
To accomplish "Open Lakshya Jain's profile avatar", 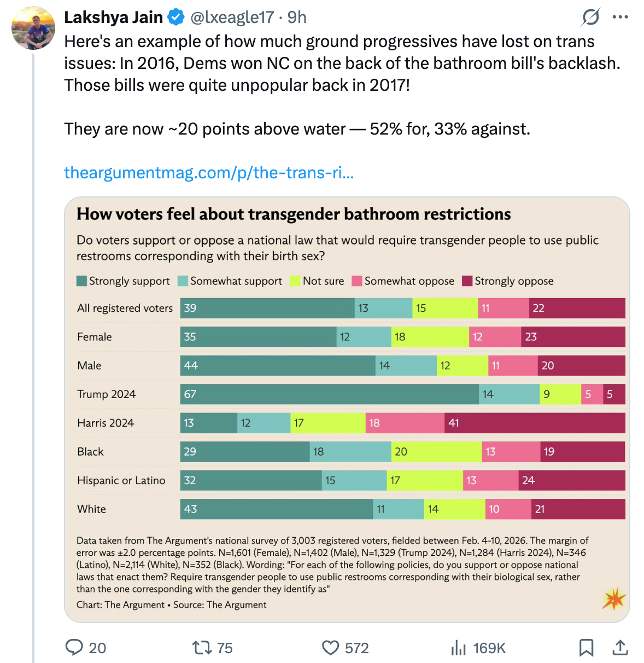I will (33, 28).
